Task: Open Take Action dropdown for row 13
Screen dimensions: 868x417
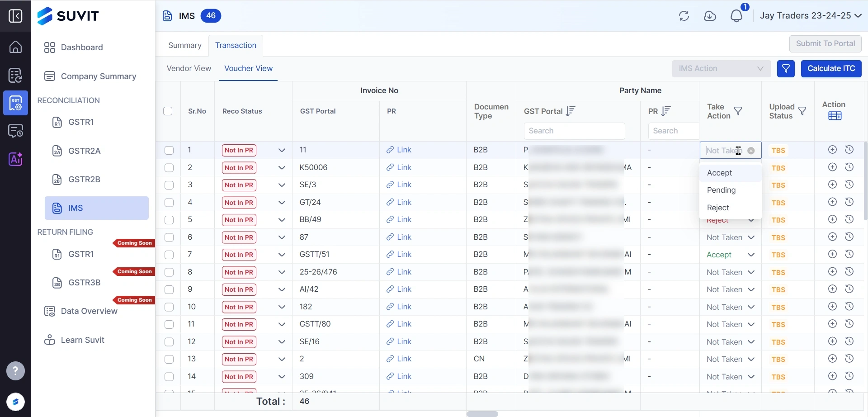Action: [x=731, y=359]
